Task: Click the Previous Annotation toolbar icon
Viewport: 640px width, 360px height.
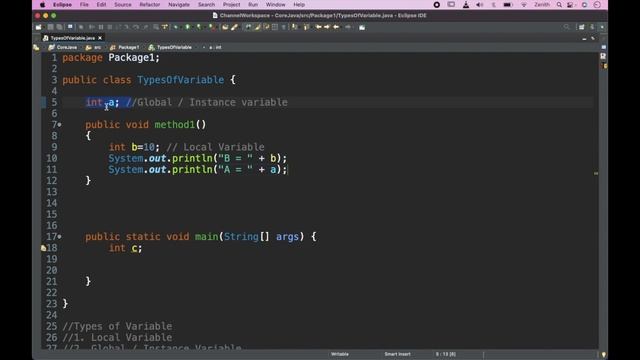Action: tap(305, 27)
